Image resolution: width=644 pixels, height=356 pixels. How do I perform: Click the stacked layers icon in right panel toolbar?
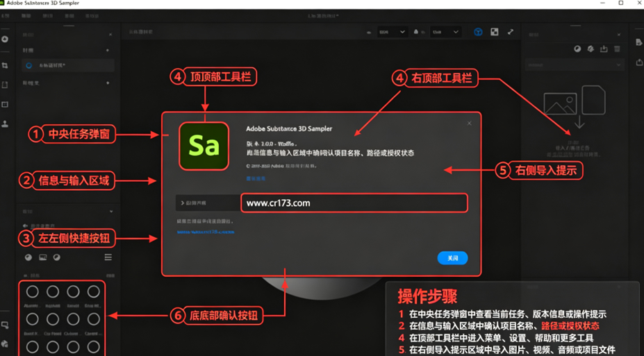pos(591,49)
